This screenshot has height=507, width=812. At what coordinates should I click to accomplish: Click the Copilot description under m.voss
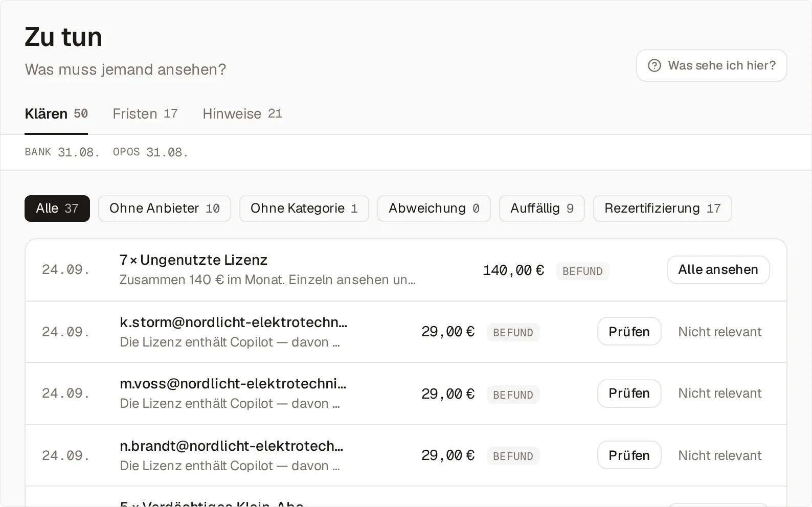click(x=230, y=404)
